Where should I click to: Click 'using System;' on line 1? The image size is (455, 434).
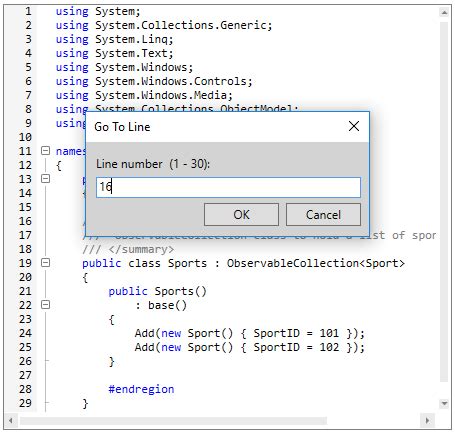point(98,11)
